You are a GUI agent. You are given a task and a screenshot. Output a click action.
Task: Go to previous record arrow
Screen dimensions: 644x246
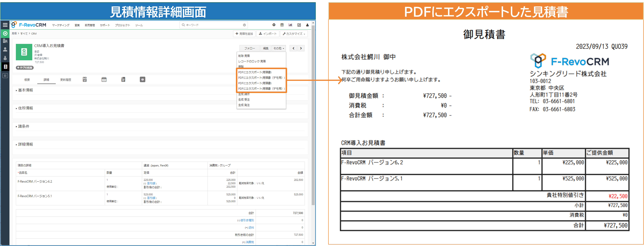(293, 48)
